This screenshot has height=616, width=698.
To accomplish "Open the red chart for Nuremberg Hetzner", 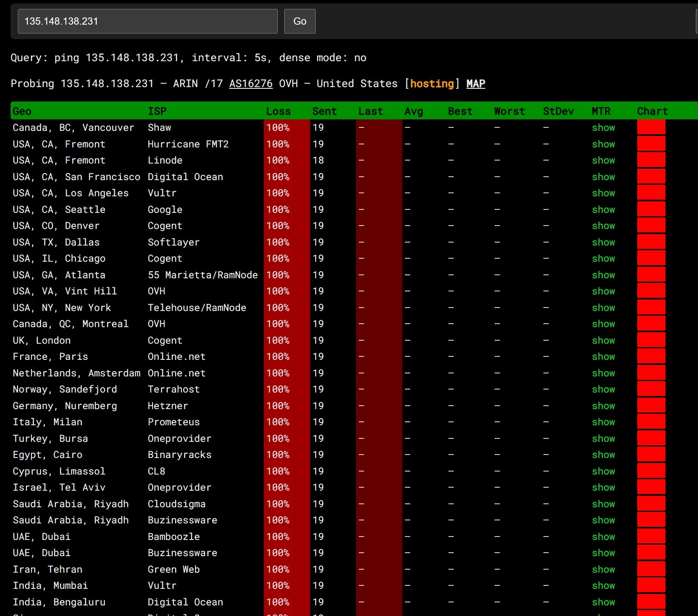I will tap(651, 406).
